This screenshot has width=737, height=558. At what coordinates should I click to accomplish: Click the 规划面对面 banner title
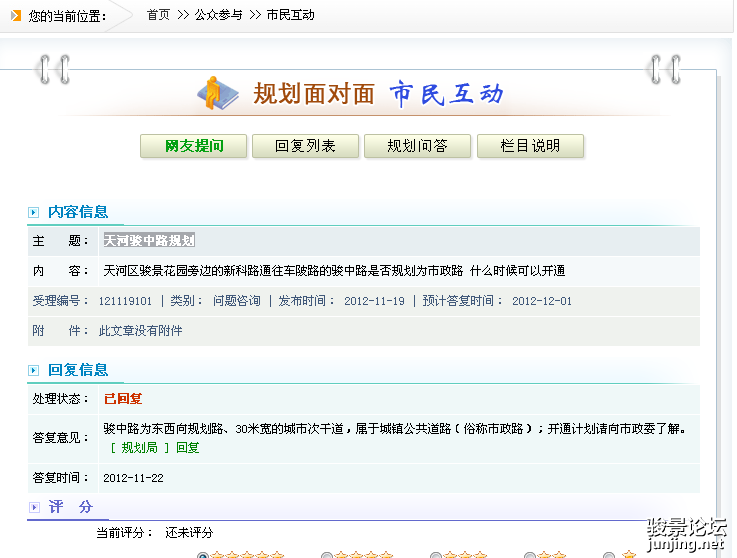[314, 94]
